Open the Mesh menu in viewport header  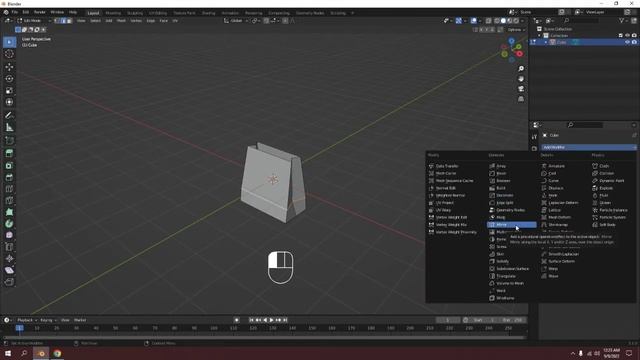pos(121,20)
